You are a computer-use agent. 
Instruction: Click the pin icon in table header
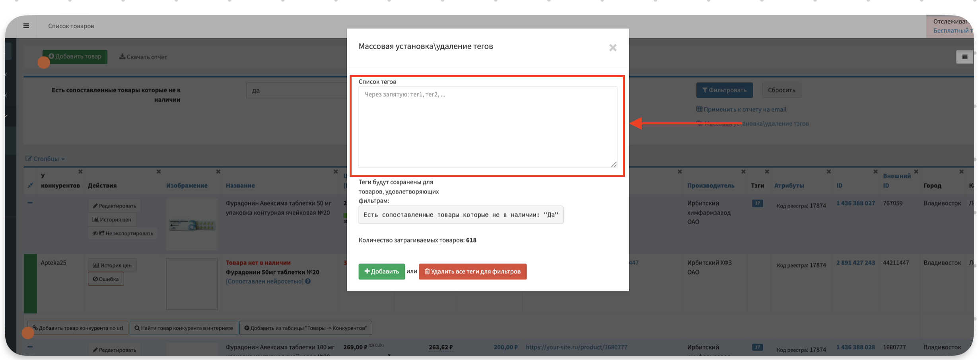coord(30,186)
